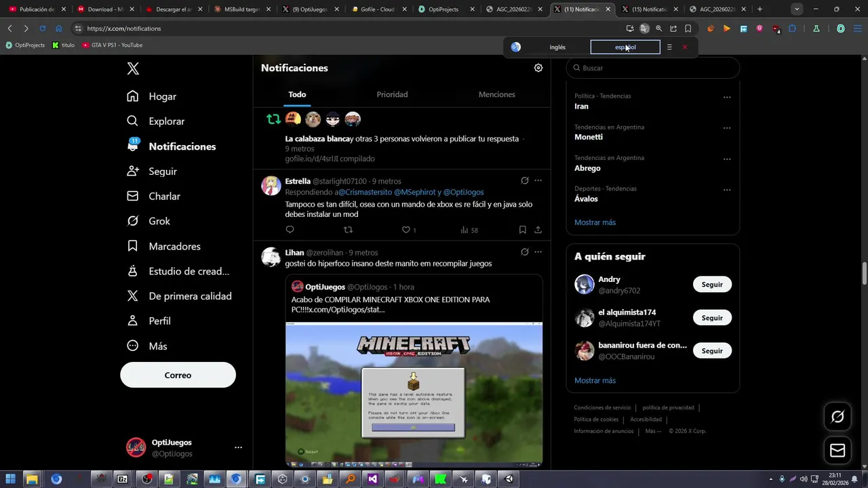This screenshot has height=488, width=868.
Task: Open @starlight07100 handle link
Action: point(339,181)
